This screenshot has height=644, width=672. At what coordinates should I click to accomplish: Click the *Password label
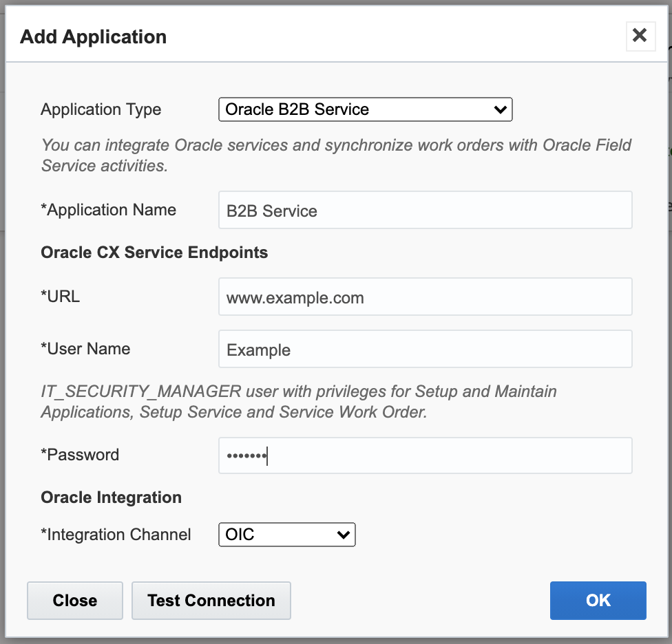click(80, 455)
